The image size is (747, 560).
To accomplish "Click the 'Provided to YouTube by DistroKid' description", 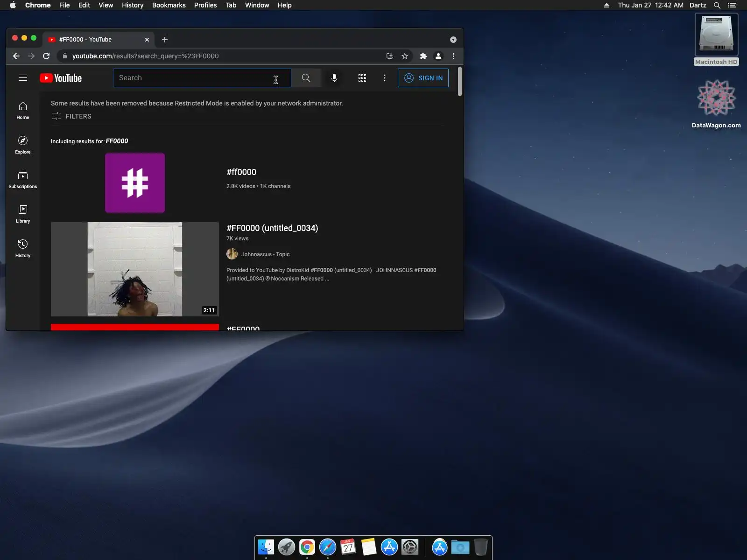I will 331,274.
